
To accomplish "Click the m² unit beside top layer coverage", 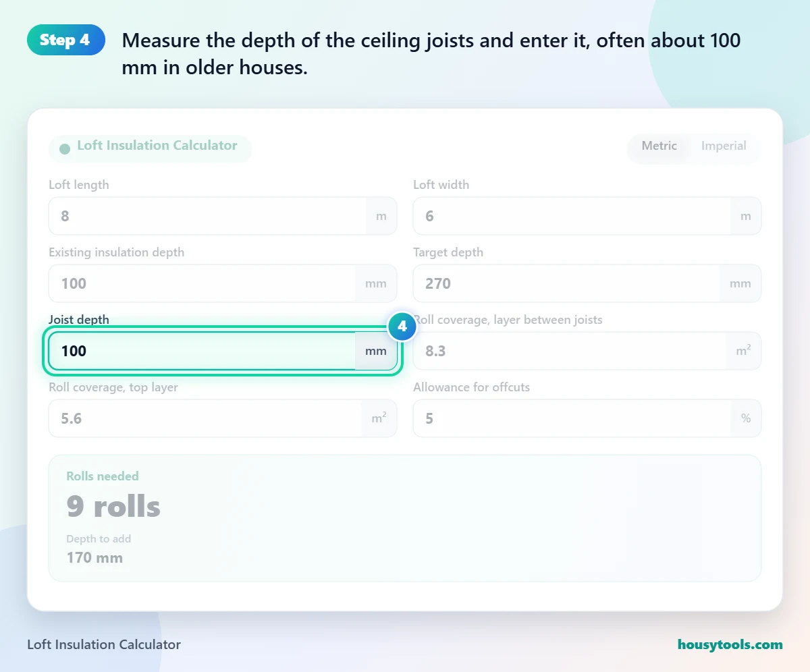I will (379, 418).
